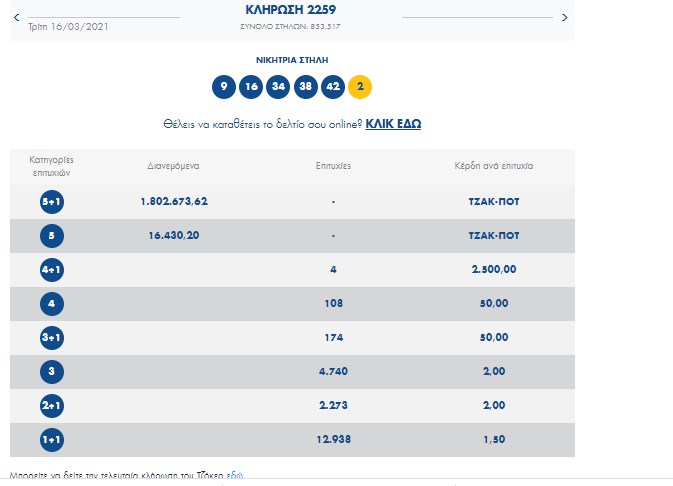Click the 5+1 category badge
The image size is (673, 486).
tap(52, 202)
